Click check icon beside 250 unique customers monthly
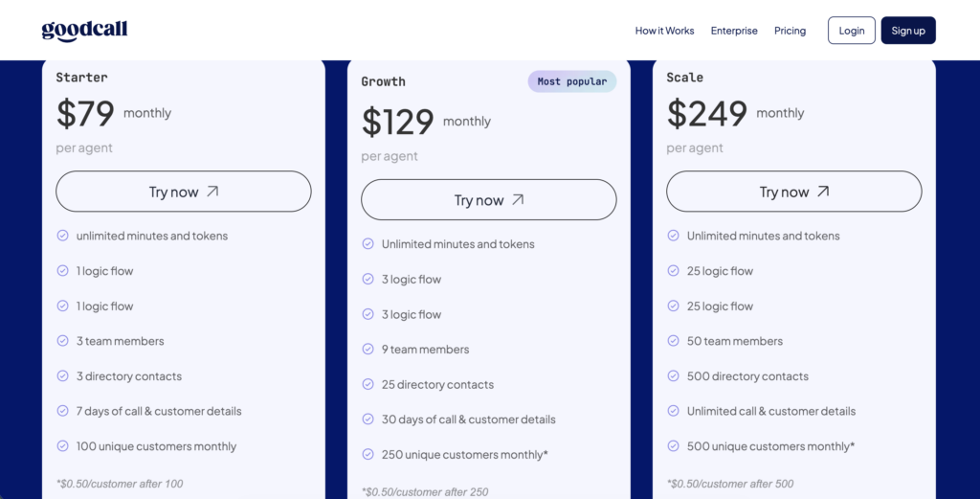 tap(368, 454)
